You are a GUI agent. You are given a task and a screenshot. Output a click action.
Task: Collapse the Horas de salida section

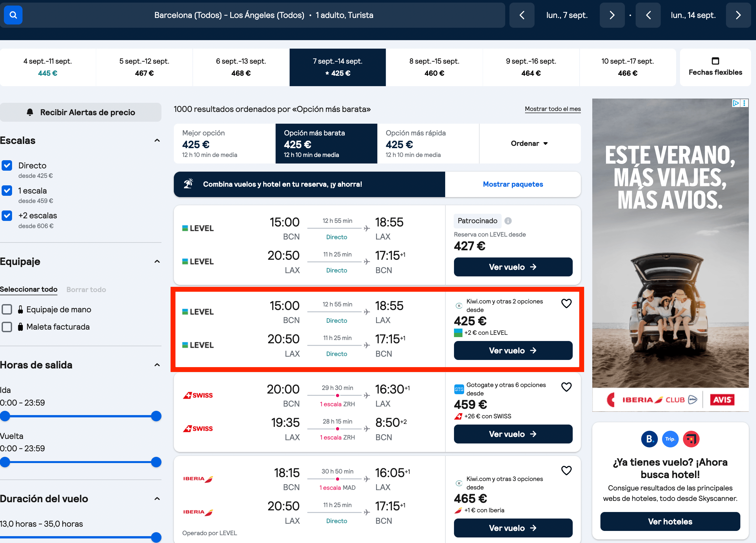(x=157, y=365)
